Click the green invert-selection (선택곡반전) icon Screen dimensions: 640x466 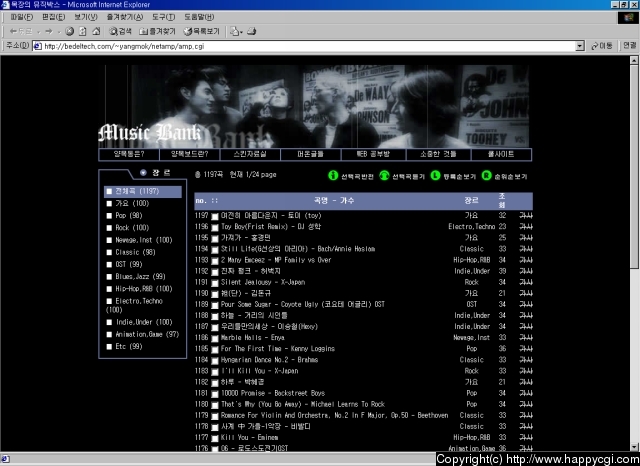click(333, 175)
